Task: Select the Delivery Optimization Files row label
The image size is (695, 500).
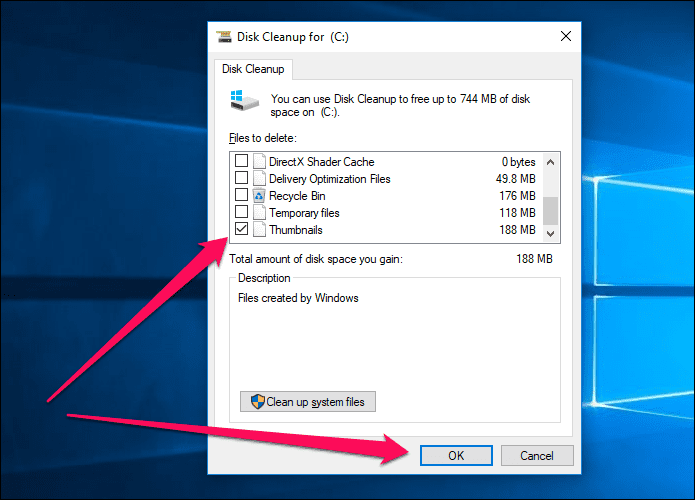Action: tap(330, 179)
